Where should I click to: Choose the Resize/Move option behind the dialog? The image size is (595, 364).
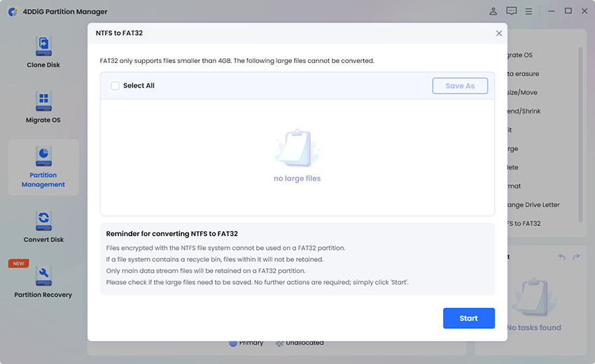tap(522, 92)
